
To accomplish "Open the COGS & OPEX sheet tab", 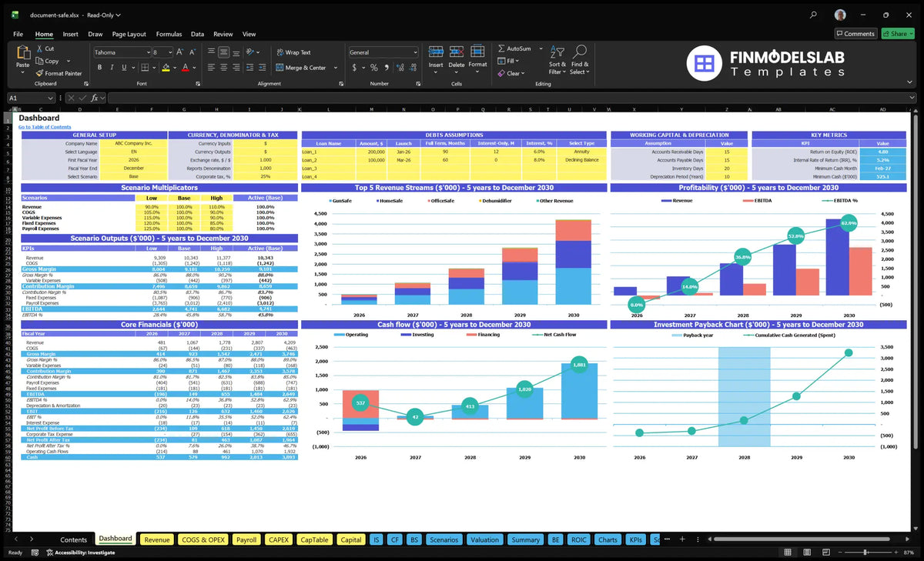I will pyautogui.click(x=203, y=539).
